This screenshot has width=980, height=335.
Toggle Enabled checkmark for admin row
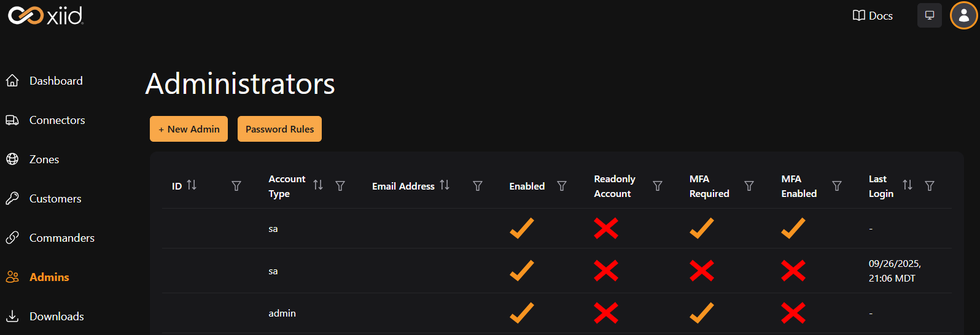[521, 313]
